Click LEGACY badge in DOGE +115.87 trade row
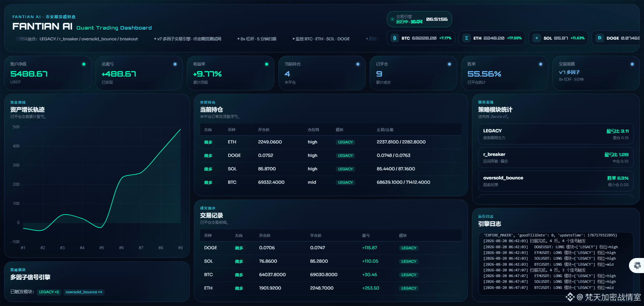The width and height of the screenshot is (644, 306). pyautogui.click(x=409, y=248)
